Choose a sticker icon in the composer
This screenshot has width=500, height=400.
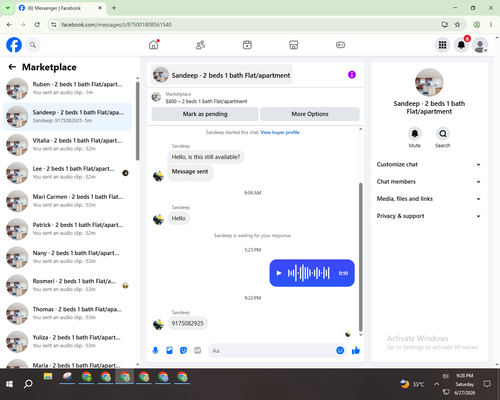(183, 350)
